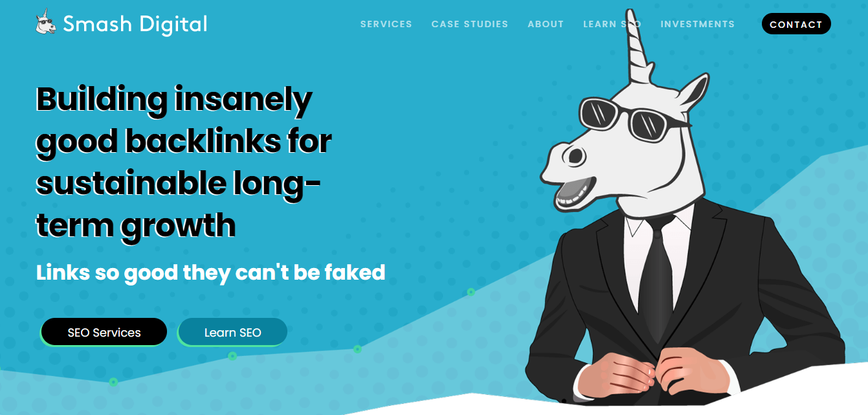The height and width of the screenshot is (415, 868).
Task: Visit the Investments nav link
Action: 698,24
